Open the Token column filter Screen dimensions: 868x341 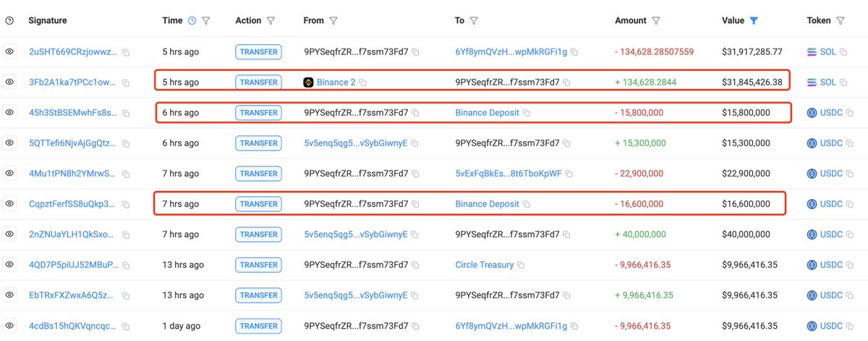pos(840,21)
